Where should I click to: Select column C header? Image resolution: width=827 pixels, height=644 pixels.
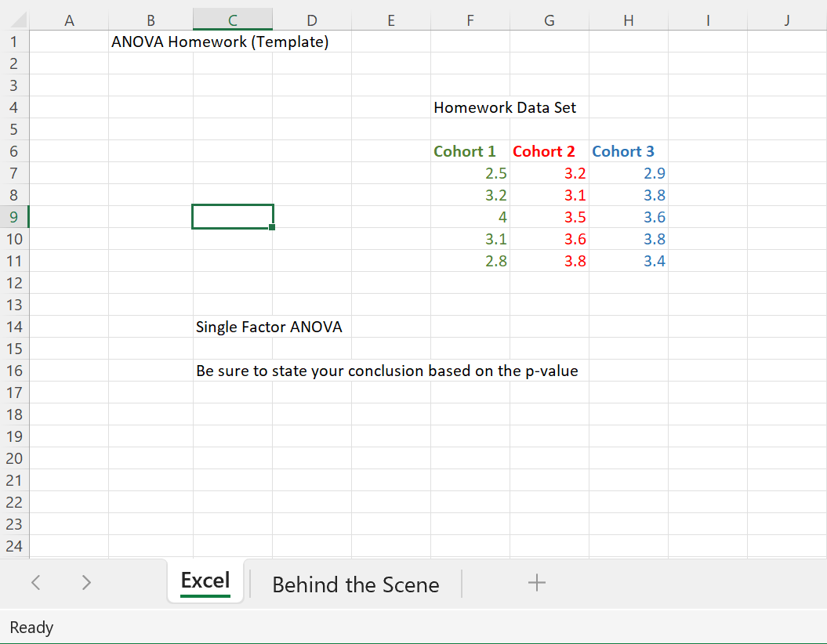(233, 20)
